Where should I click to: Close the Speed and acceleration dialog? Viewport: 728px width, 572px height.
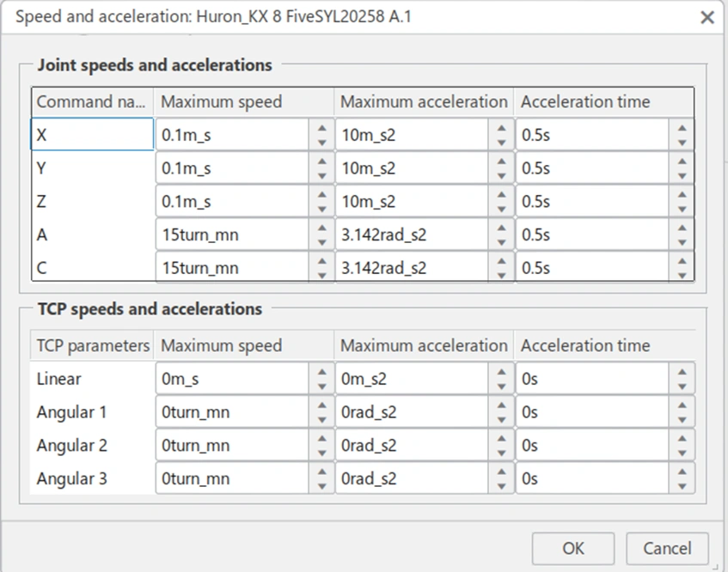coord(707,17)
